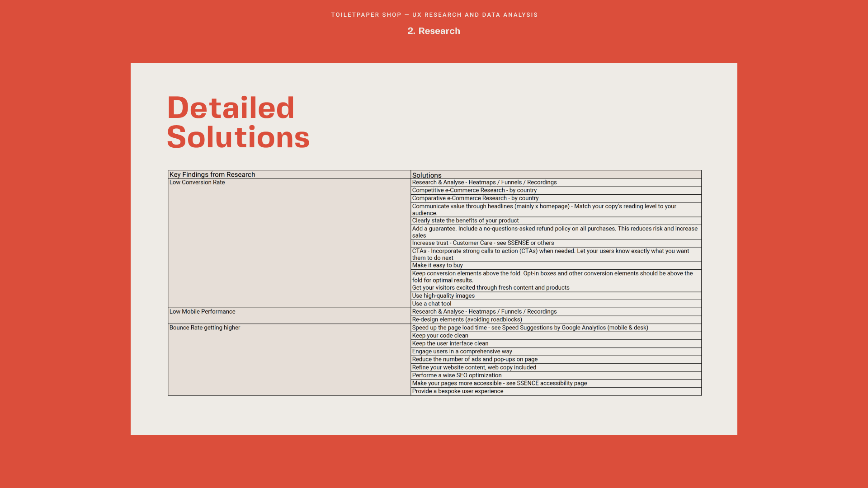
Task: Select the 'Competitive e-Commerce Research' row
Action: coord(474,190)
